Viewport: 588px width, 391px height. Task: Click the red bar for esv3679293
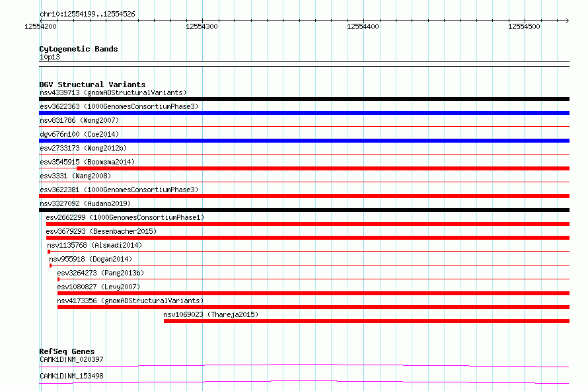coord(308,238)
